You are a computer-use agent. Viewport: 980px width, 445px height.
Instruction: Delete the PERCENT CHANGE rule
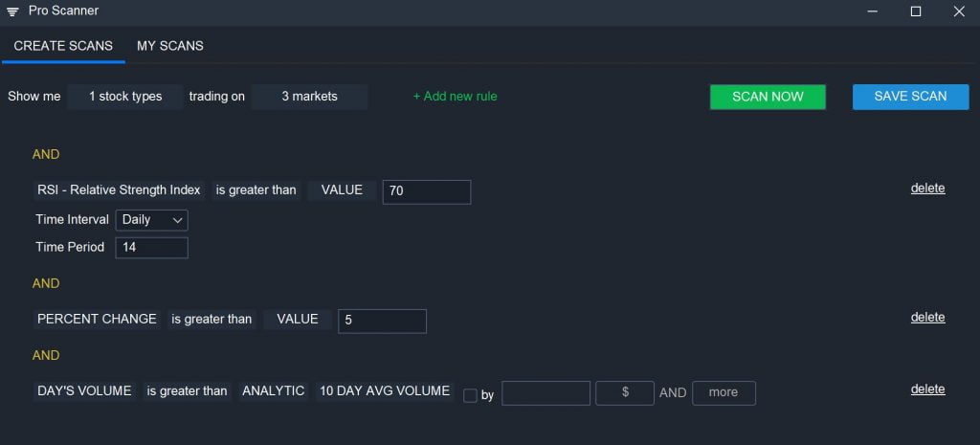(x=927, y=318)
